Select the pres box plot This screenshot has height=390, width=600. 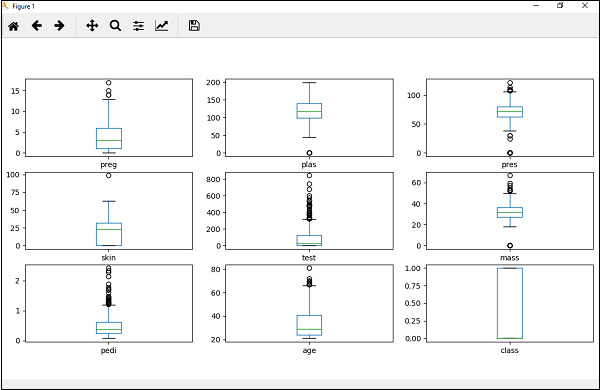click(x=510, y=117)
